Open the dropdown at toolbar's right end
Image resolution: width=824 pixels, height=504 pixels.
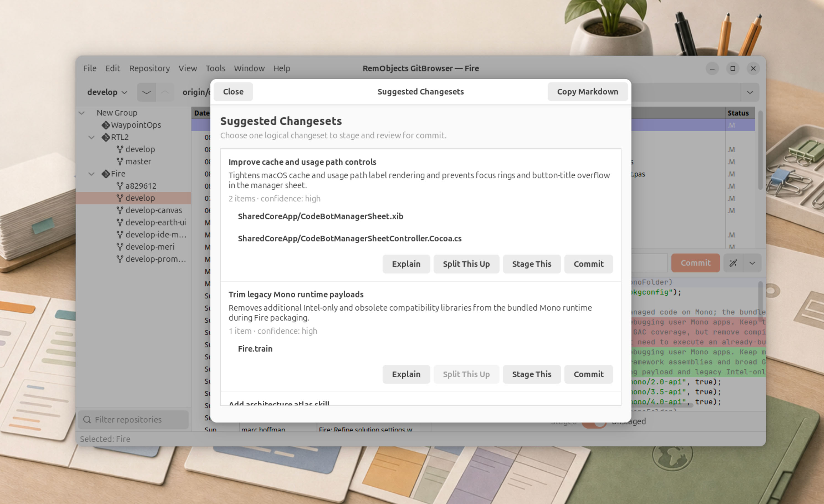tap(750, 92)
